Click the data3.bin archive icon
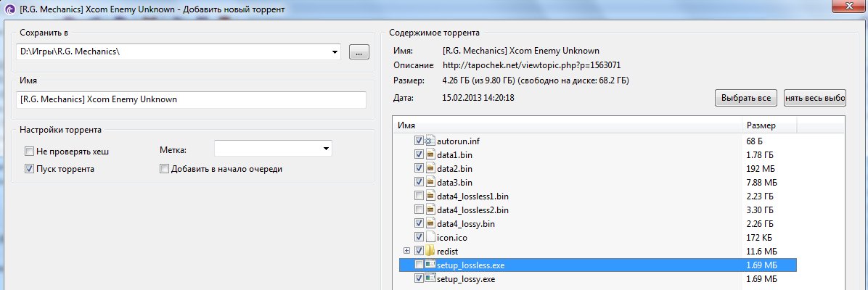This screenshot has height=290, width=868. (x=430, y=182)
